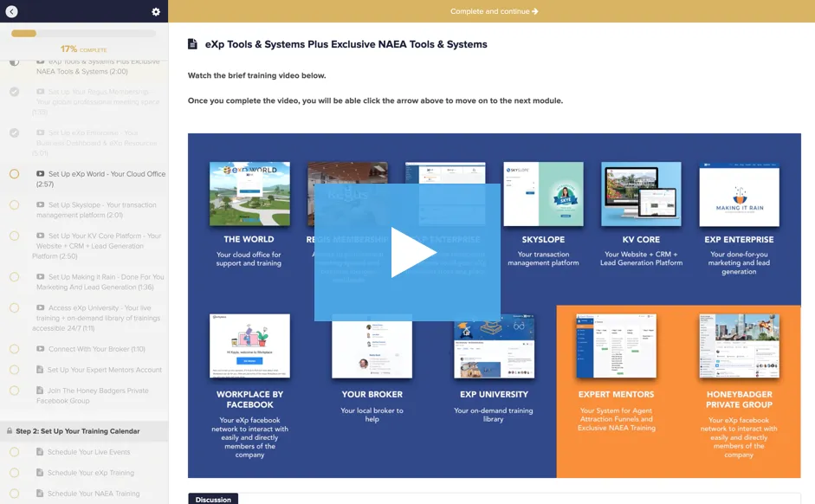
Task: Click lesson title eXp Tools & Systems heading
Action: coord(346,44)
